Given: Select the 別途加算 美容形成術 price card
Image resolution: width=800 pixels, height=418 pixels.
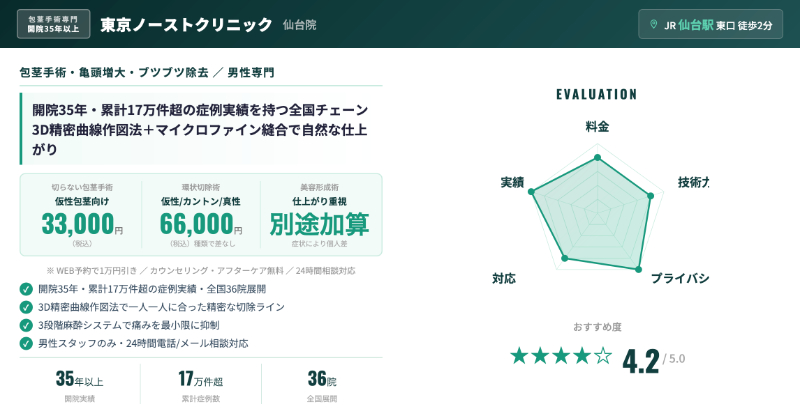Looking at the screenshot, I should 319,215.
